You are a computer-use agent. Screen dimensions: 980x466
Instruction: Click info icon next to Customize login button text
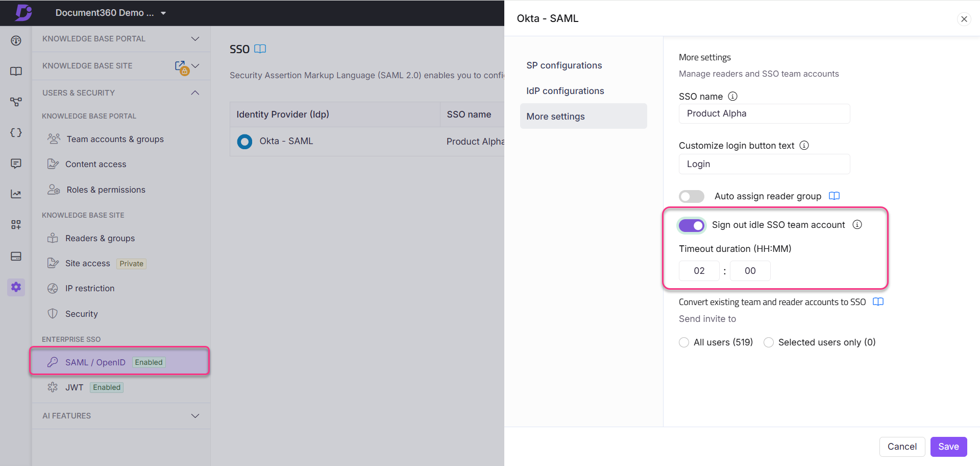pos(804,145)
